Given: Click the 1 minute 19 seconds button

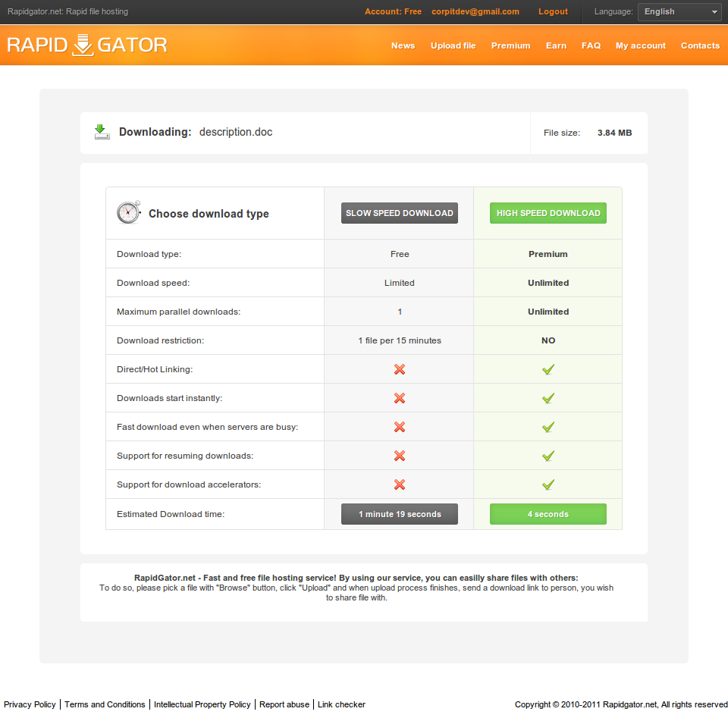Looking at the screenshot, I should [400, 514].
